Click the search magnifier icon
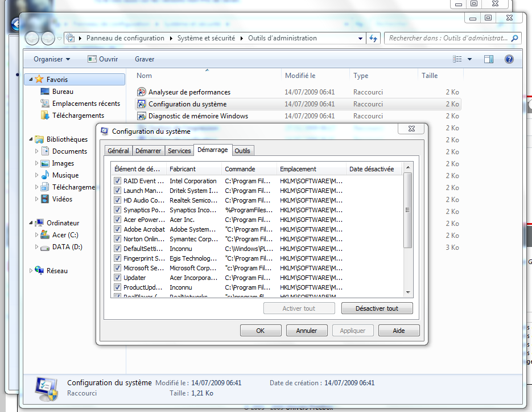The width and height of the screenshot is (532, 412). click(x=514, y=38)
